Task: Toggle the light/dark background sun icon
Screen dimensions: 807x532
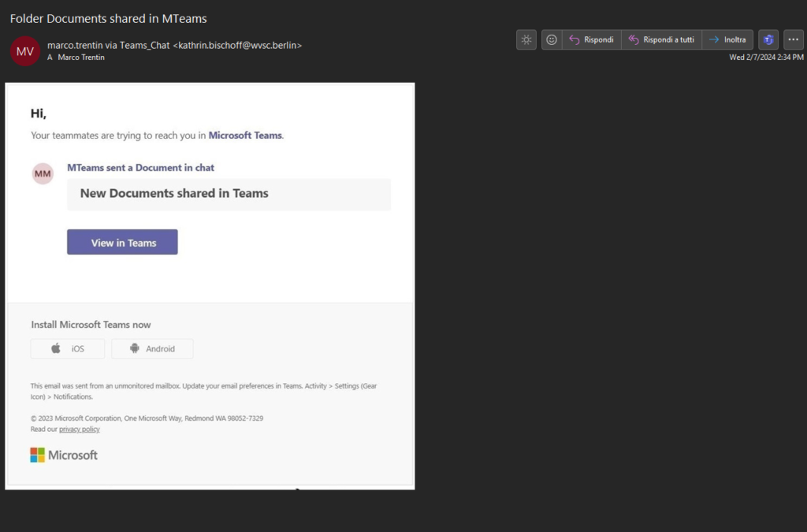Action: coord(526,39)
